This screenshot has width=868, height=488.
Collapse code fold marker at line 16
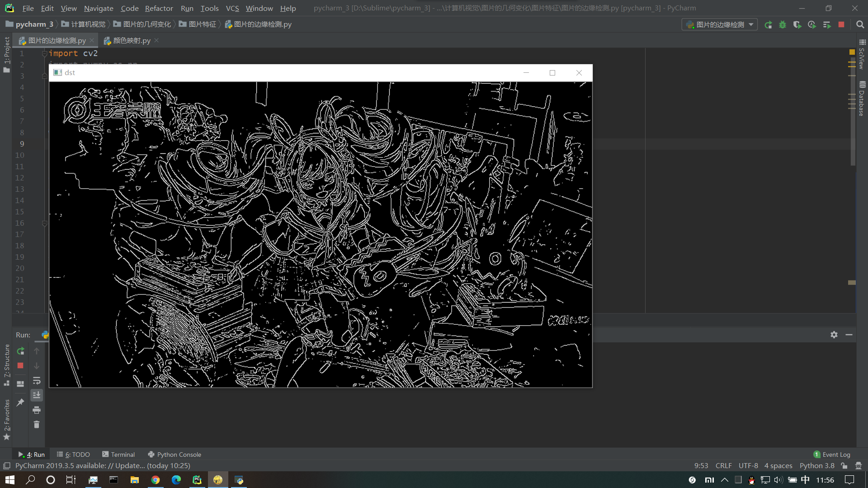tap(44, 223)
